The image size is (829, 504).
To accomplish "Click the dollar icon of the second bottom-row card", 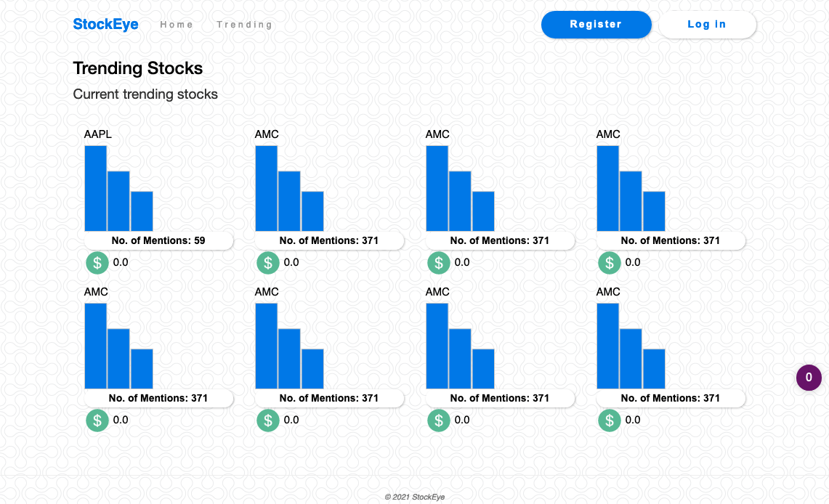I will (x=268, y=420).
